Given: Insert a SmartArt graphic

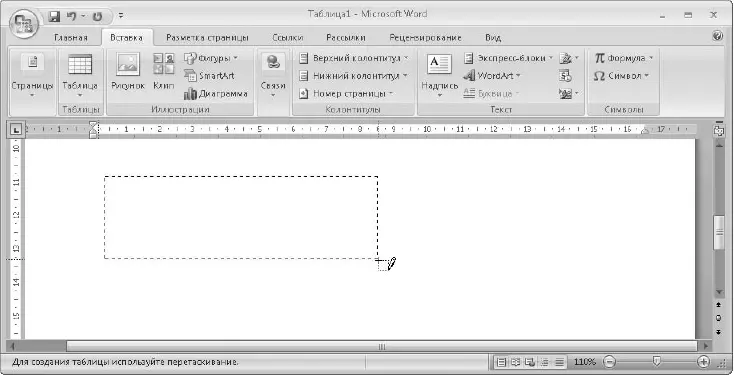Looking at the screenshot, I should pyautogui.click(x=209, y=76).
